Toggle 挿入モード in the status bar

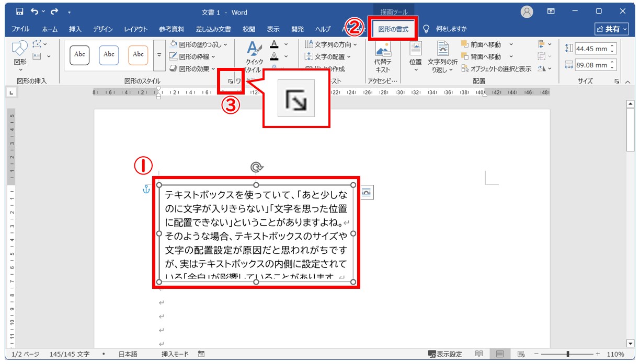point(175,354)
